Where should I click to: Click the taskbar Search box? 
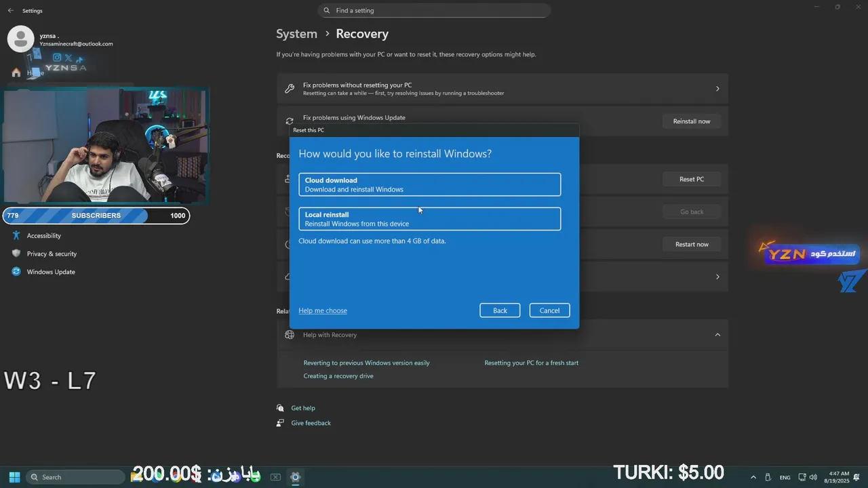[x=75, y=477]
